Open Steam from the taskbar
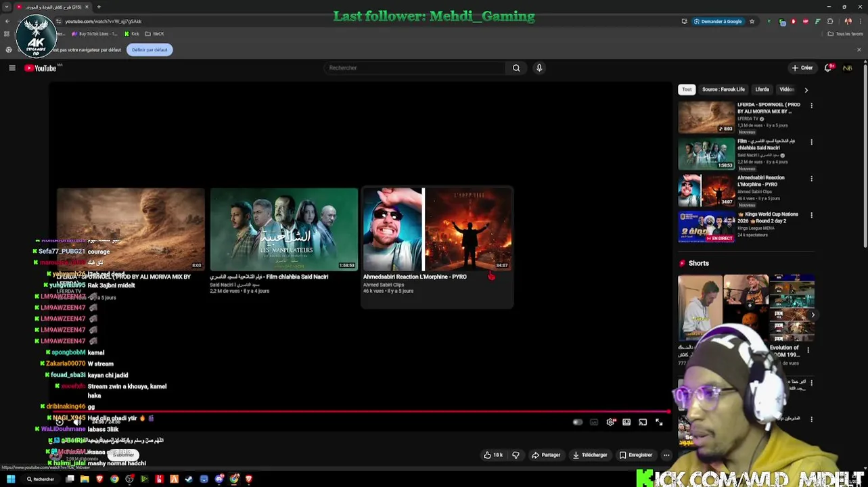 point(189,479)
